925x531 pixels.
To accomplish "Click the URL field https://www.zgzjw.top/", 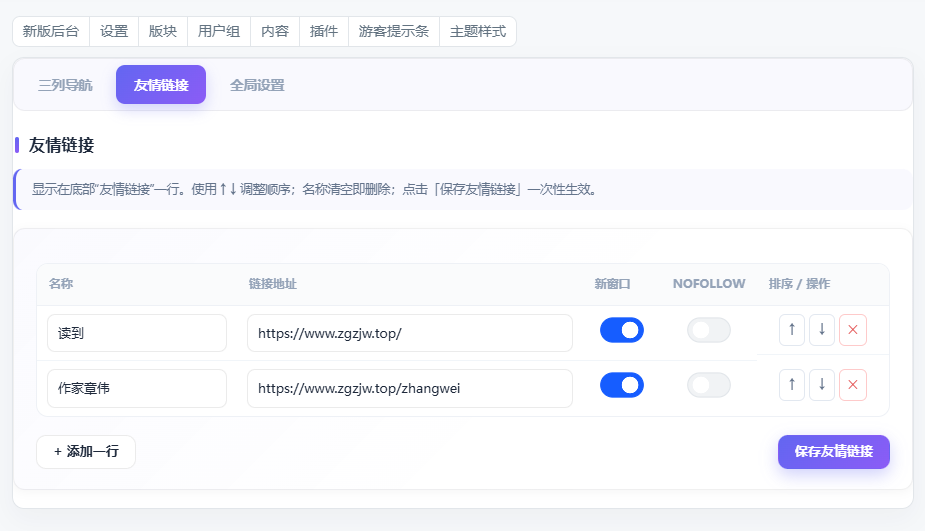I will 409,333.
